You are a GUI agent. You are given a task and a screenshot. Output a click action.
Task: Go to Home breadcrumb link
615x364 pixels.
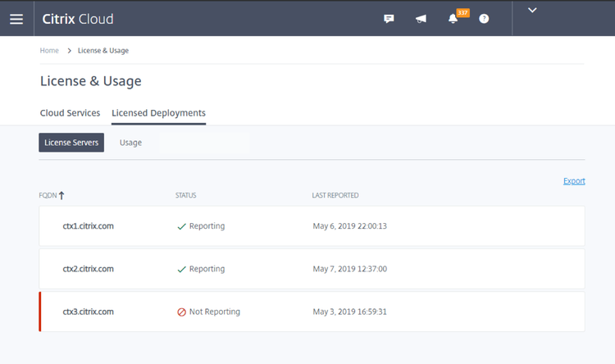coord(49,51)
